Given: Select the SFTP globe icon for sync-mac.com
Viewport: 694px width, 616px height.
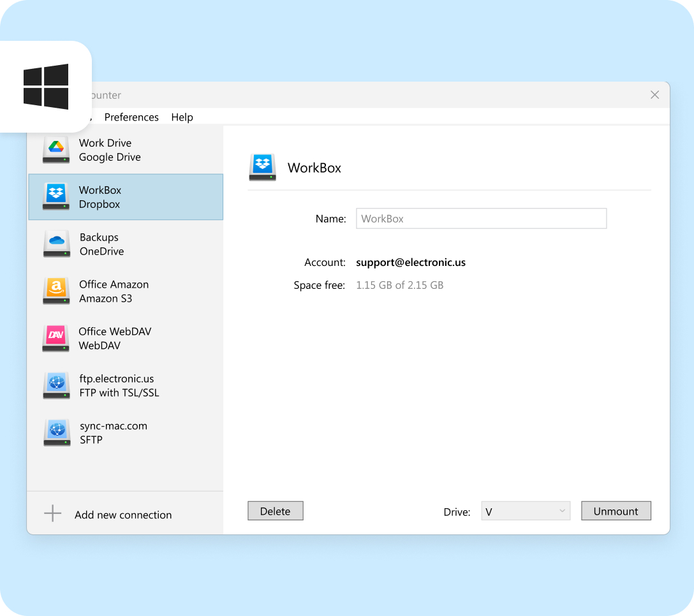Looking at the screenshot, I should pos(56,432).
